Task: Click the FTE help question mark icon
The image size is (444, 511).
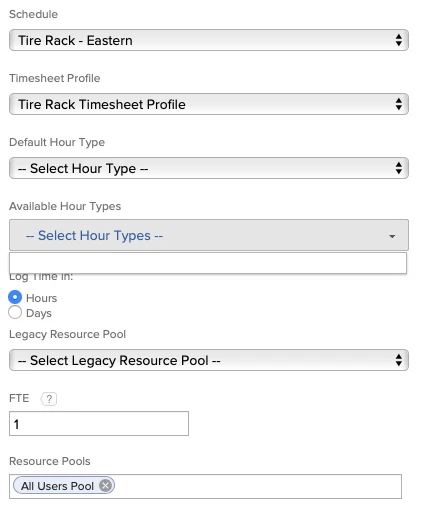Action: pyautogui.click(x=49, y=399)
